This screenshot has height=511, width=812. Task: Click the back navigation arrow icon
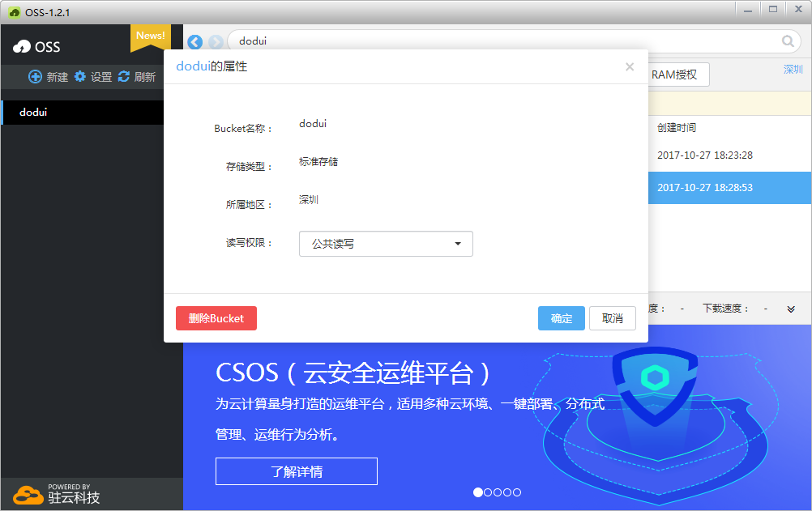tap(194, 42)
